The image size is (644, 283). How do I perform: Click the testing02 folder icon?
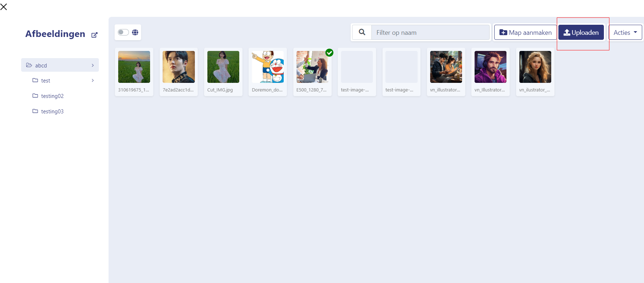click(x=35, y=96)
